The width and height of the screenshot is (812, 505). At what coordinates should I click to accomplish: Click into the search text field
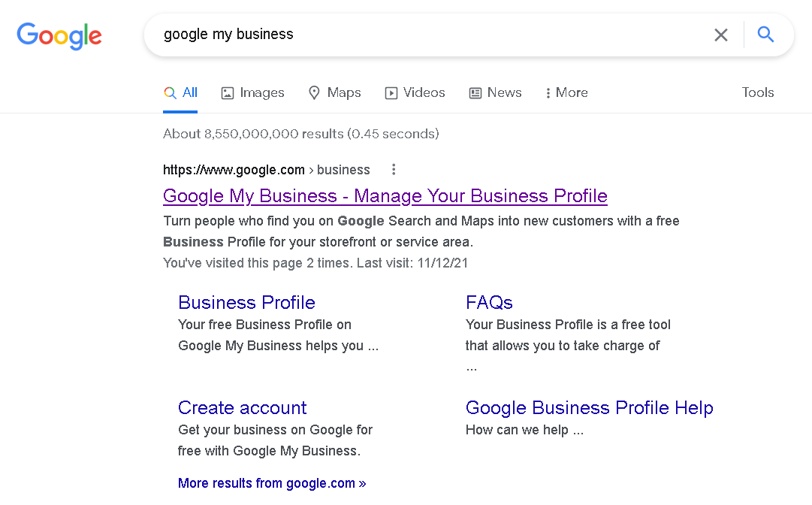(x=421, y=35)
